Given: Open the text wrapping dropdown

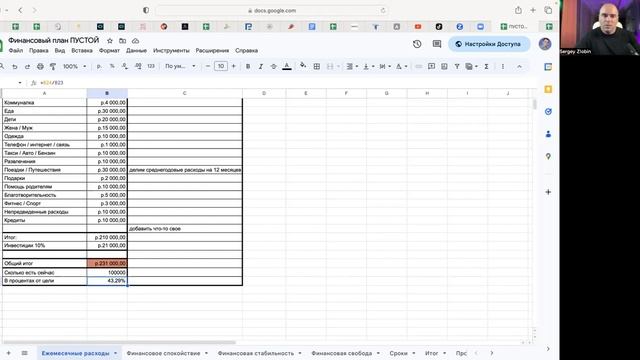Looking at the screenshot, I should coord(384,67).
